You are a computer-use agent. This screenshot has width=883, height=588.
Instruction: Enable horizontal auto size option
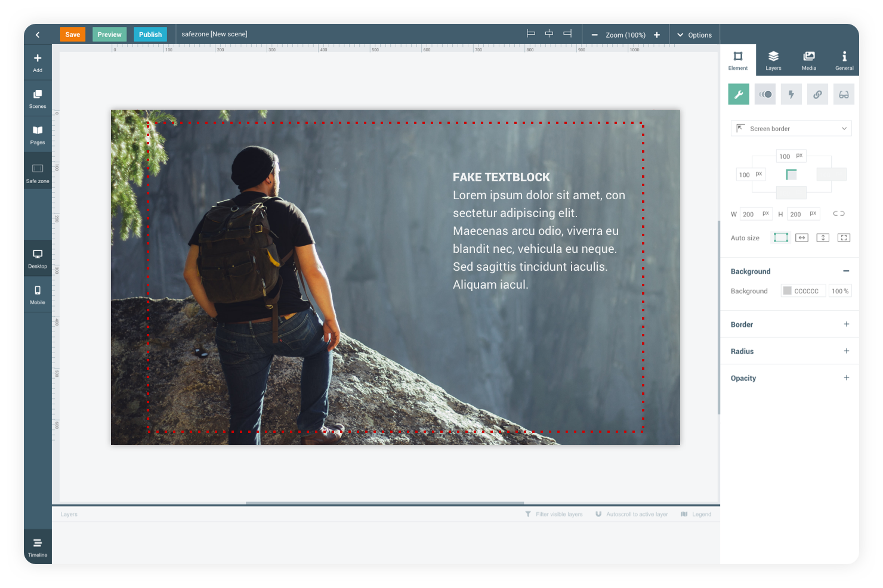click(x=802, y=238)
